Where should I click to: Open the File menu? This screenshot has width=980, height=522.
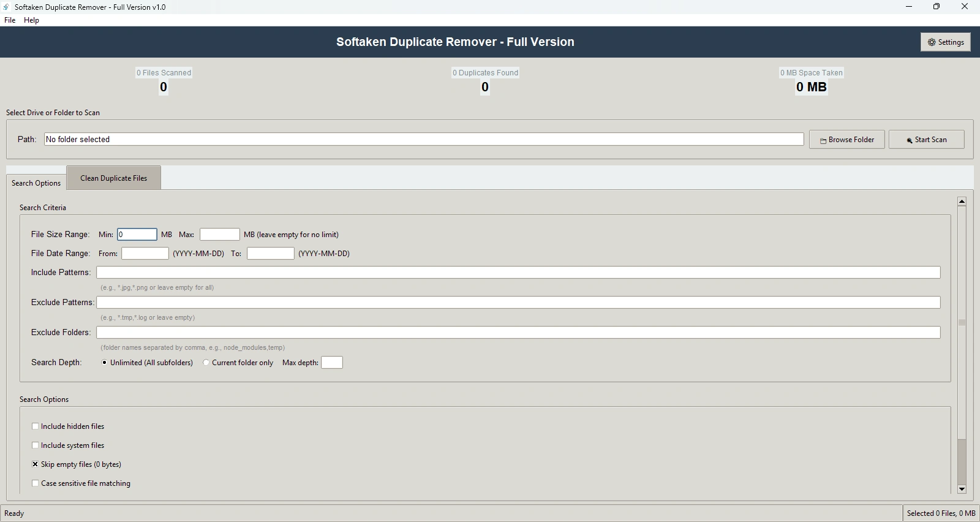click(x=10, y=20)
